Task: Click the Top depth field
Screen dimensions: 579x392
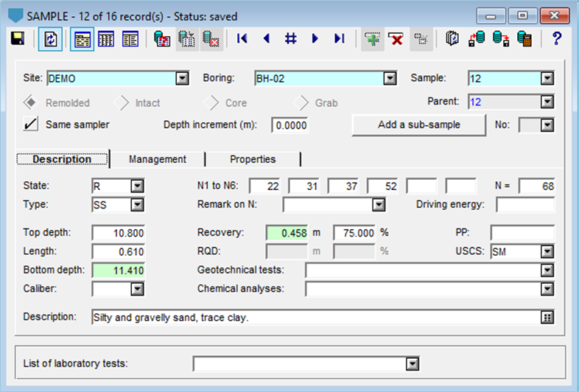Action: click(118, 233)
